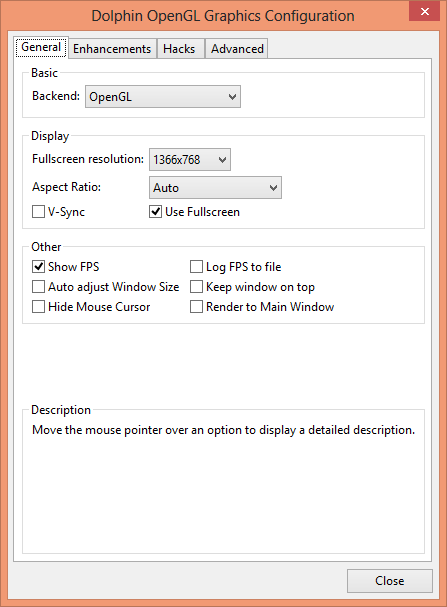Click the Dolphin OpenGL Graphics Configuration title

tap(223, 16)
